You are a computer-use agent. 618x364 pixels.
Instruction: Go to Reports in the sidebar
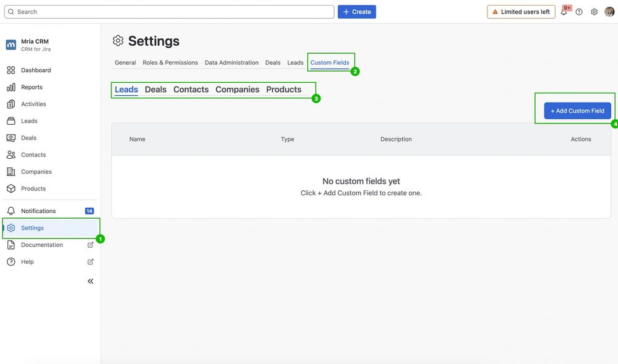[x=32, y=87]
